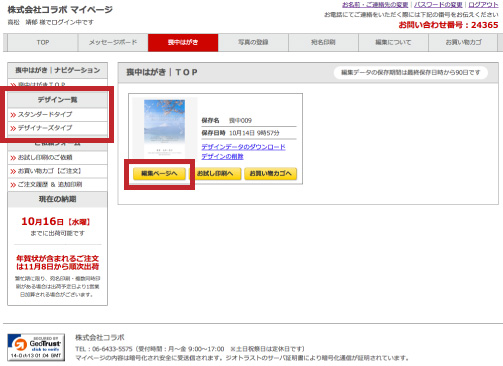Screen dimensions: 503x366
Task: Click the 現在の納期 sidebar heading
Action: (58, 199)
